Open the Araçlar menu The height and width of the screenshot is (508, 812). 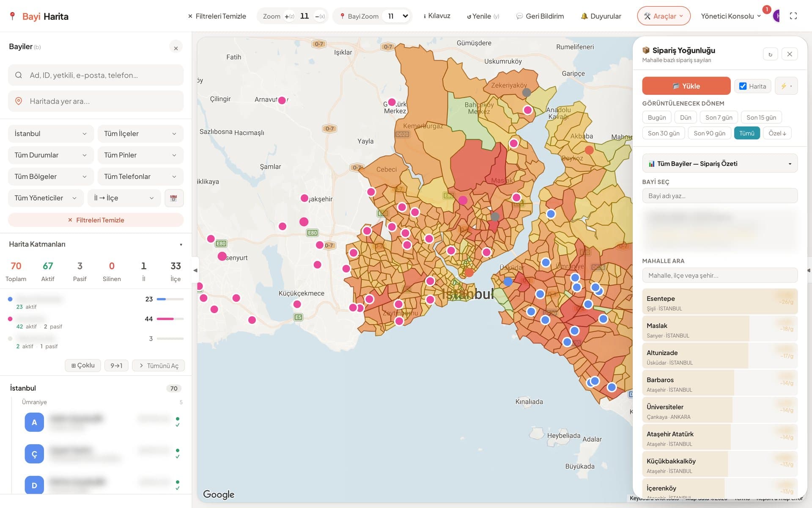click(x=664, y=16)
